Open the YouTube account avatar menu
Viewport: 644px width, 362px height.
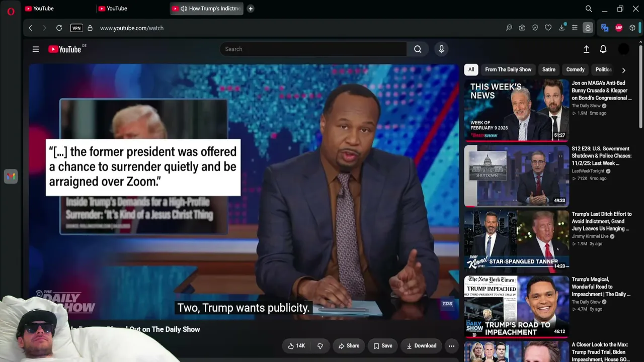[x=623, y=49]
